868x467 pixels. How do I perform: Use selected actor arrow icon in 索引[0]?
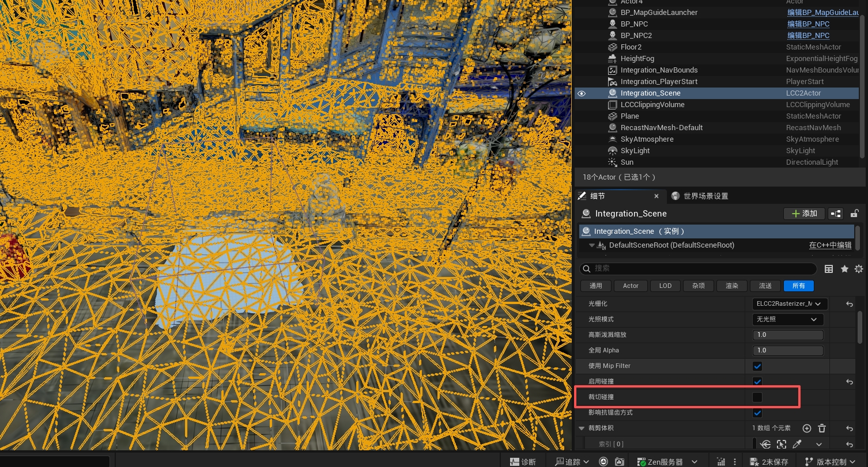(x=766, y=444)
